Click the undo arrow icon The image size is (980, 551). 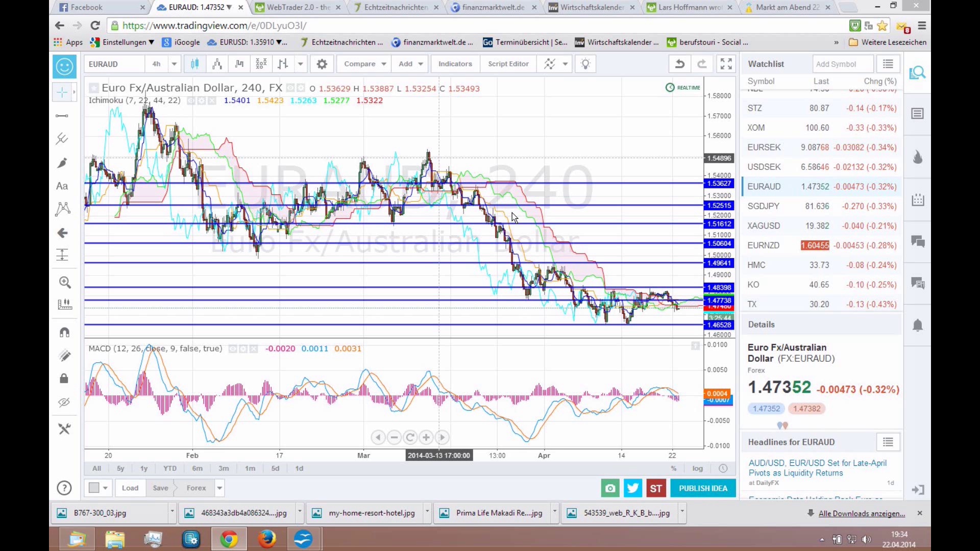pos(679,64)
